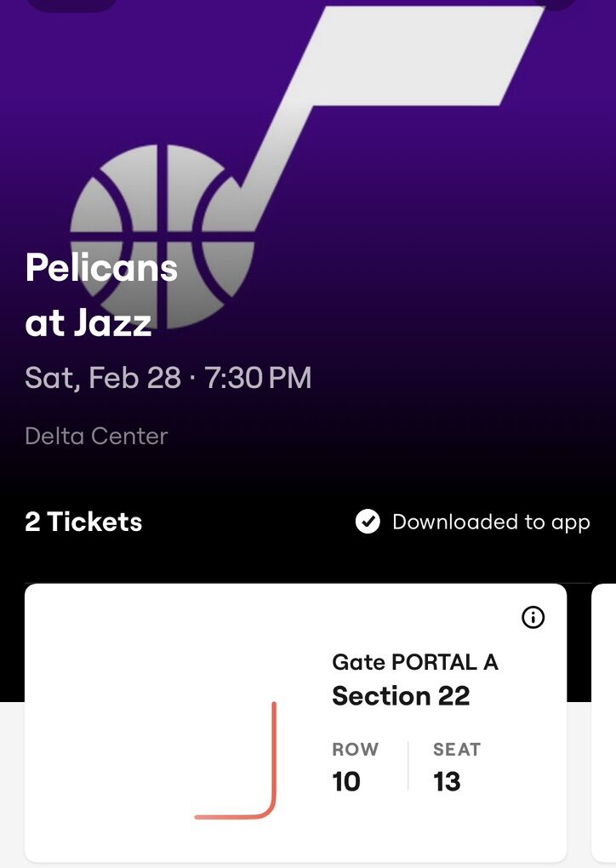Tap the Sat, Feb 28 7:30 PM date
This screenshot has width=616, height=868.
[x=168, y=377]
